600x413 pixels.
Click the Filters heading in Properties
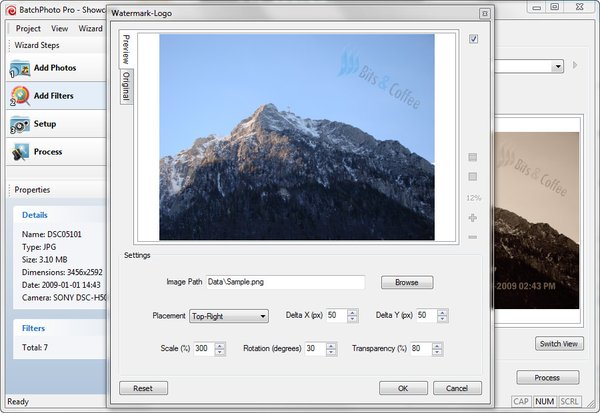pos(33,328)
